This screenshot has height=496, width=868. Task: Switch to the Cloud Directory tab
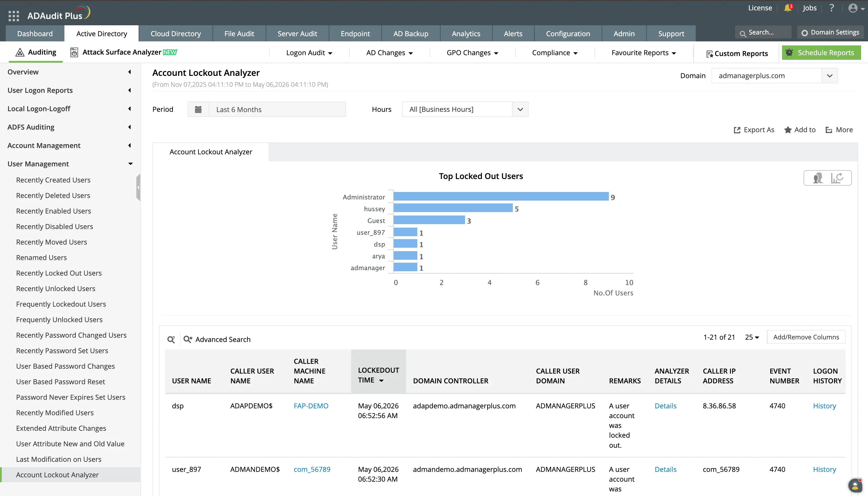(175, 33)
